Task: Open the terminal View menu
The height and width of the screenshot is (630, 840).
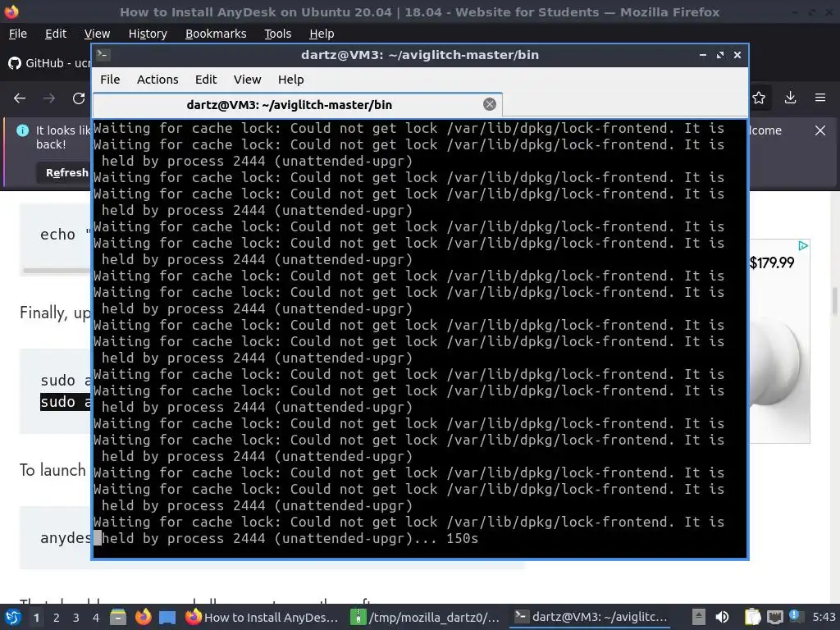Action: coord(247,80)
